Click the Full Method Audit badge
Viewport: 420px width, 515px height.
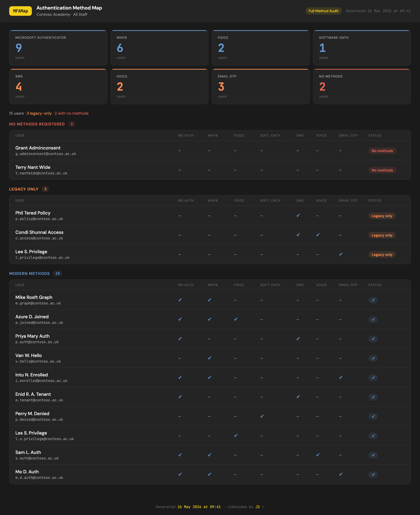click(323, 11)
